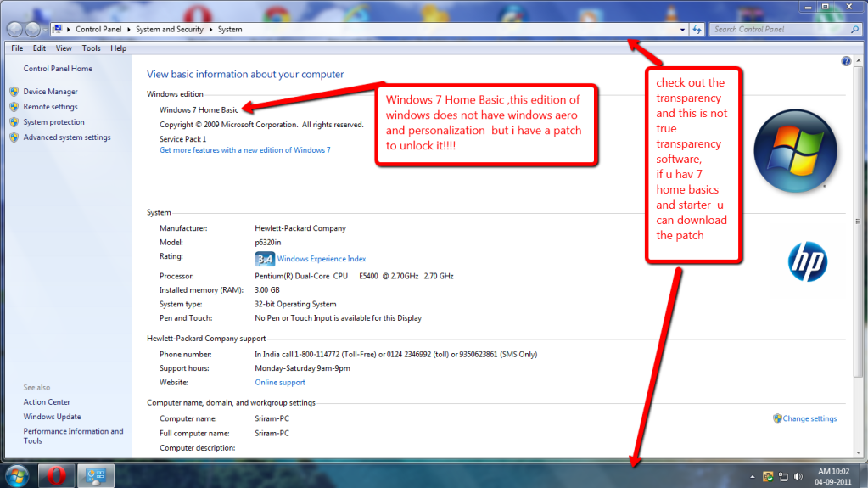Image resolution: width=868 pixels, height=488 pixels.
Task: Click shield icon beside Change settings
Action: pos(777,418)
